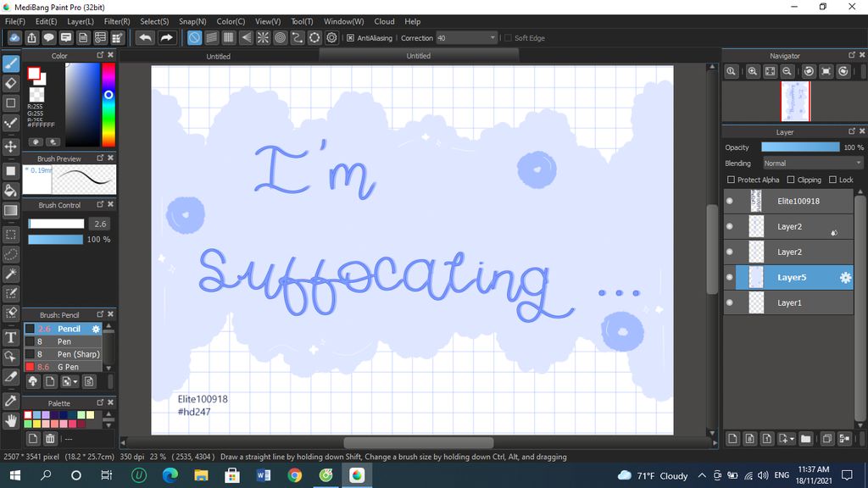Click the brush size slider
This screenshot has width=868, height=488.
(56, 224)
